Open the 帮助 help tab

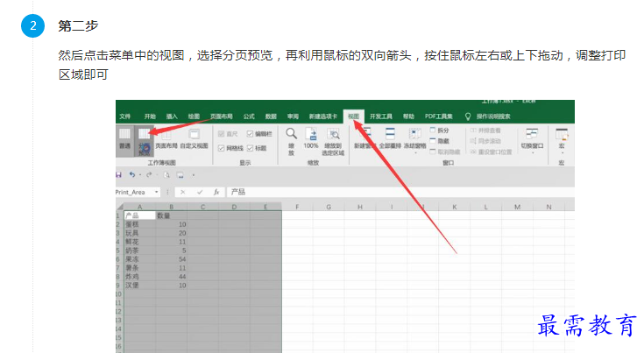408,116
